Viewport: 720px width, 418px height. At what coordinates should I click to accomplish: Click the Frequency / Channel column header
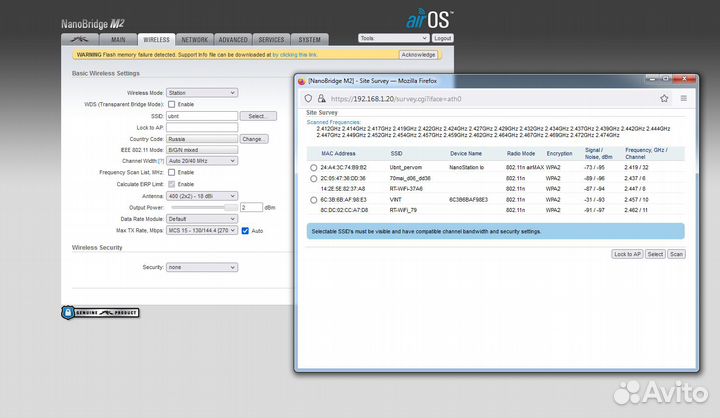(x=647, y=153)
